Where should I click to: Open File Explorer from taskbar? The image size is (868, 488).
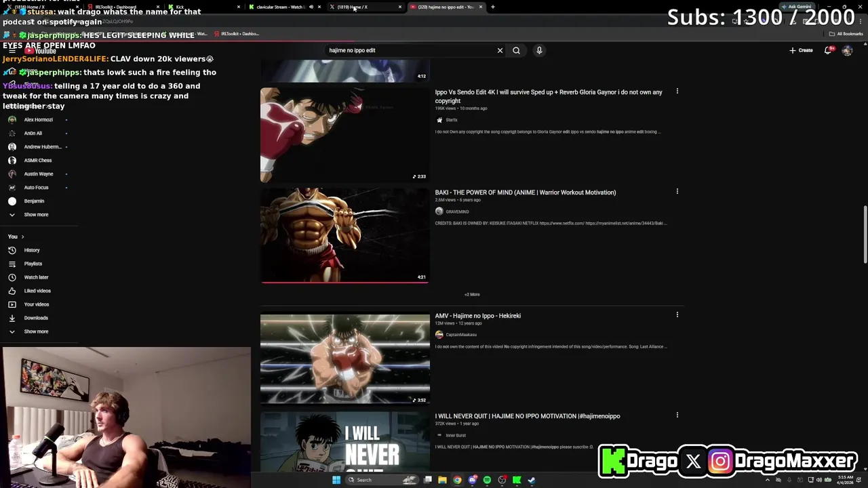coord(442,480)
